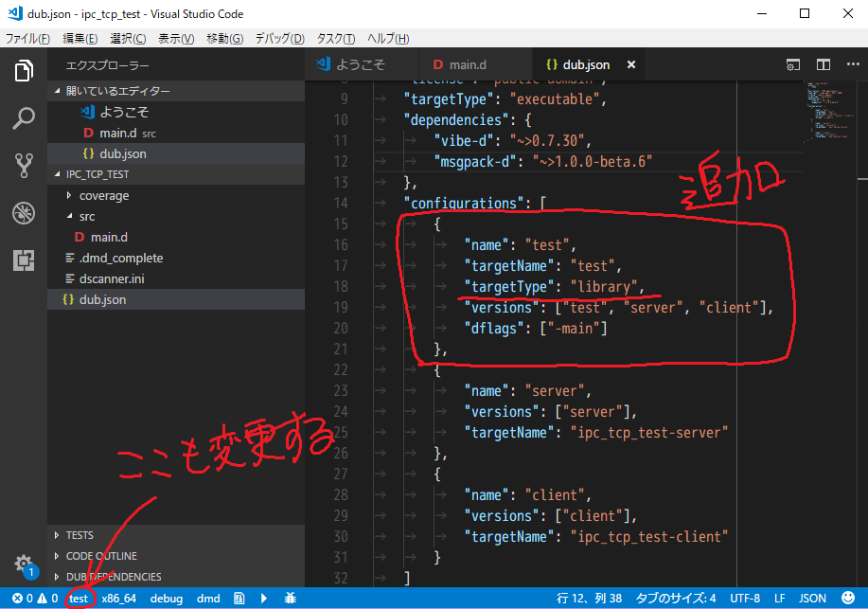Open the Manage gear with notification badge
The height and width of the screenshot is (609, 868).
coord(23,564)
